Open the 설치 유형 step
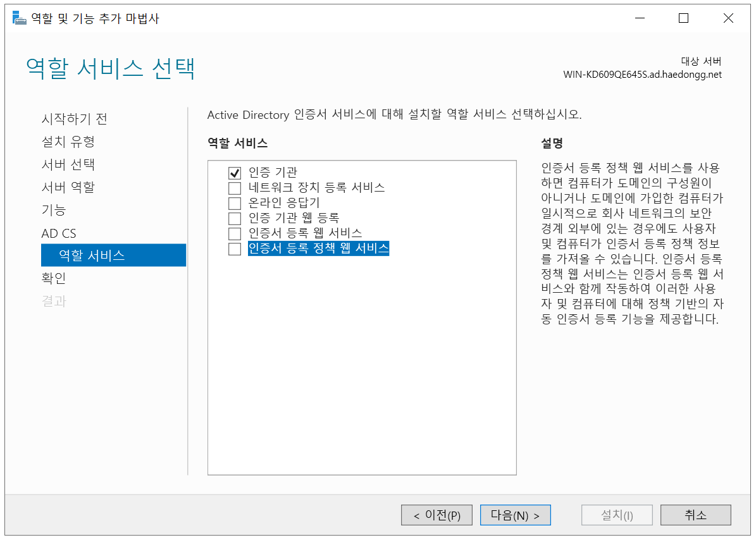 pos(68,142)
